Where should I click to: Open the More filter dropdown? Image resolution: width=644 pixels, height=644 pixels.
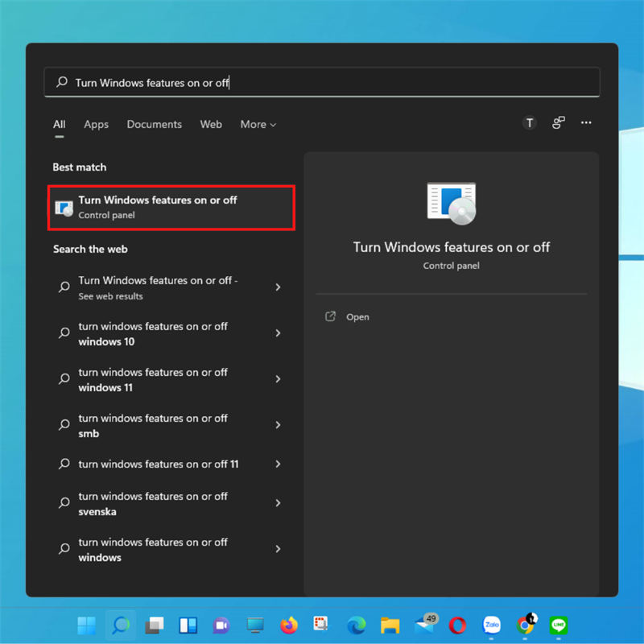[x=258, y=124]
